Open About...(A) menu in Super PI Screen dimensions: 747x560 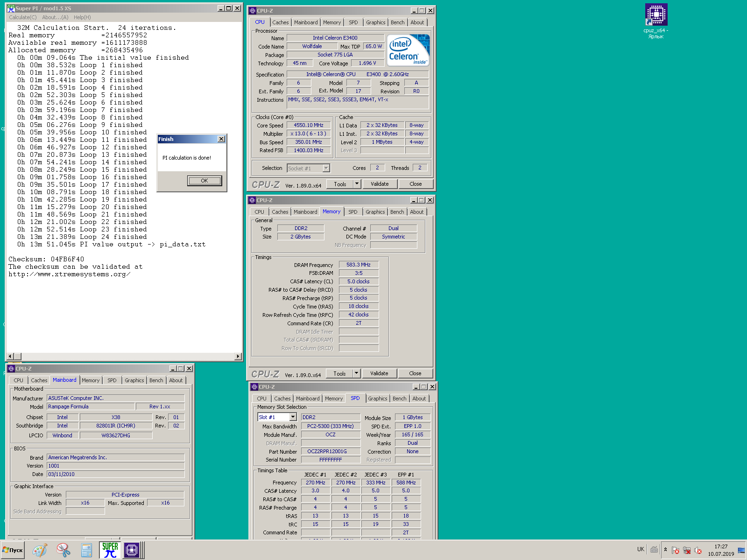(55, 17)
